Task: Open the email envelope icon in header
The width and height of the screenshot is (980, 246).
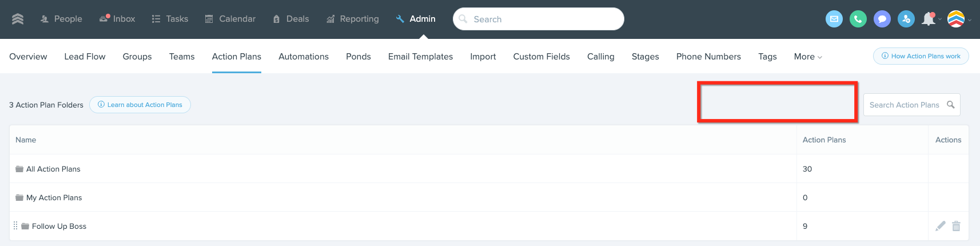Action: click(834, 19)
